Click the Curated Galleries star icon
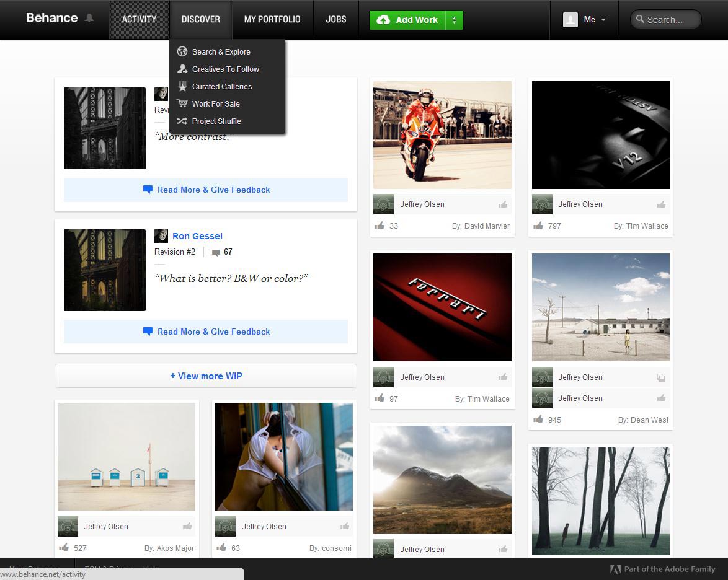Viewport: 728px width, 580px height. (x=182, y=87)
